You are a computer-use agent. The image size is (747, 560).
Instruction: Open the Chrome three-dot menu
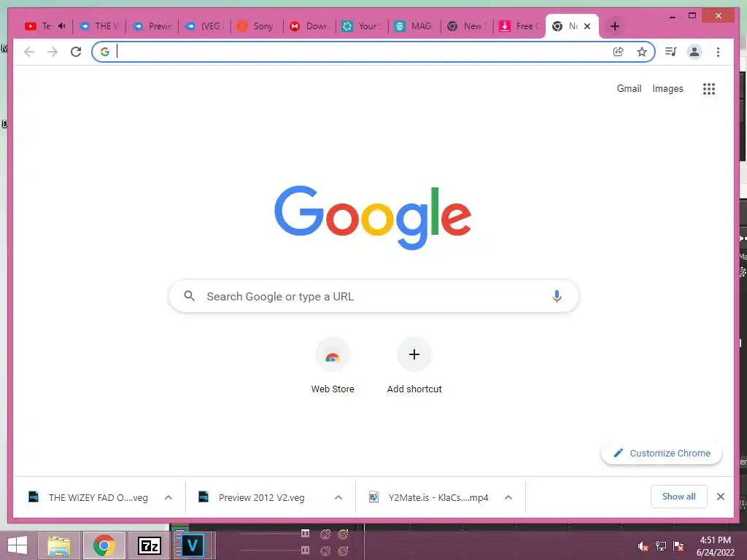coord(718,52)
